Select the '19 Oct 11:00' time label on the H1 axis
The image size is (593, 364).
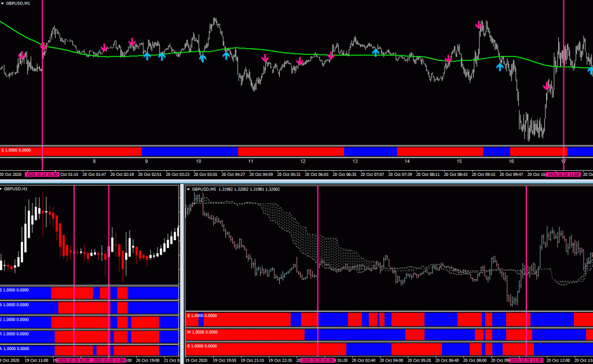coord(36,361)
